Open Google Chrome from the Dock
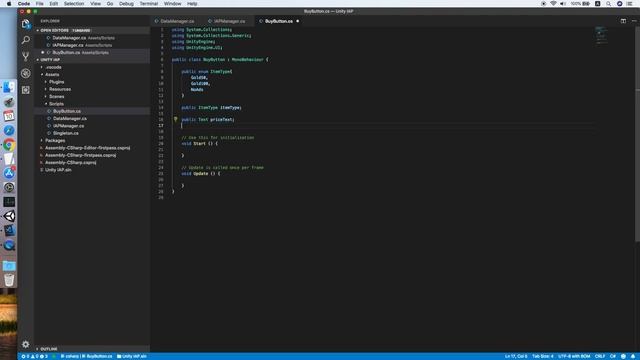The image size is (640, 360). (9, 145)
